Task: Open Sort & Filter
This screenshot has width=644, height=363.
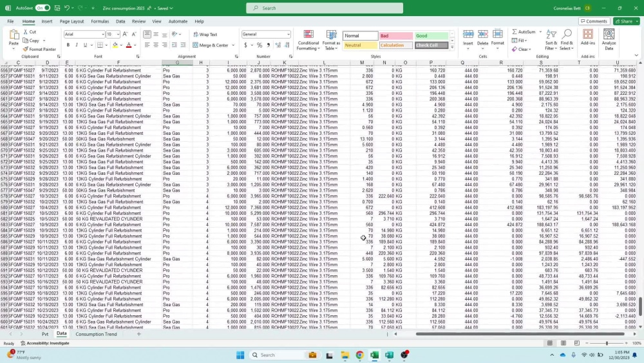Action: [x=551, y=40]
